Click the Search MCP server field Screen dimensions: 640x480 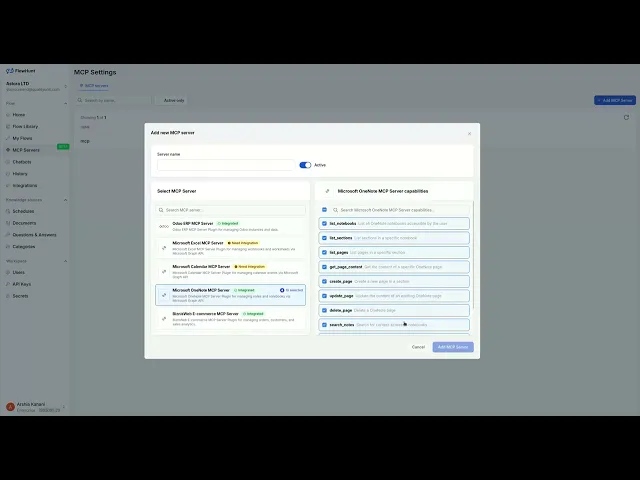click(230, 210)
